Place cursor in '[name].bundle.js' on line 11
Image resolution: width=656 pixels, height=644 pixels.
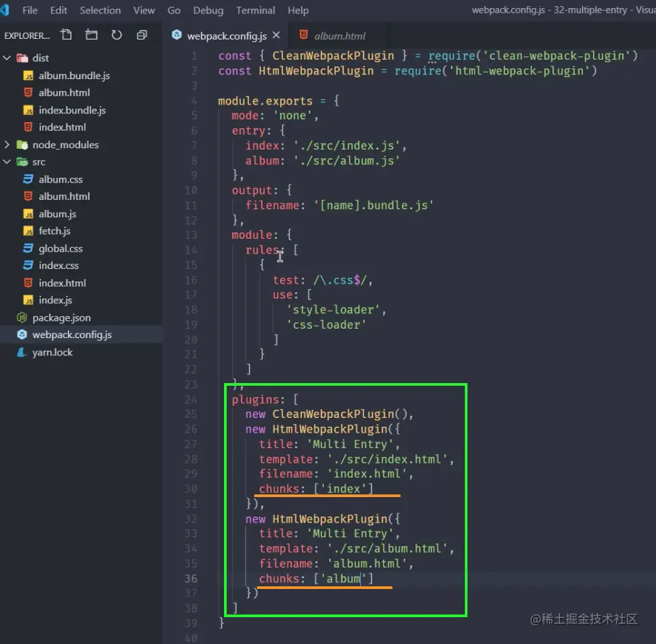pos(374,205)
